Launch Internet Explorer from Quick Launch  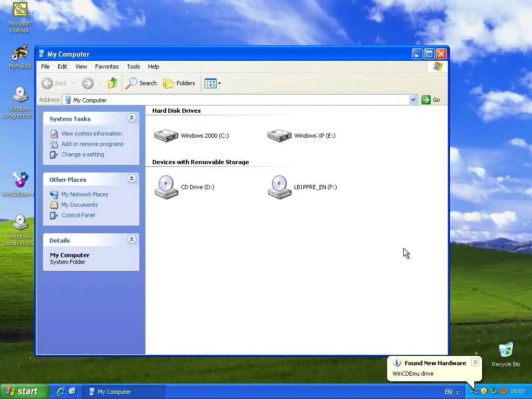click(x=61, y=391)
